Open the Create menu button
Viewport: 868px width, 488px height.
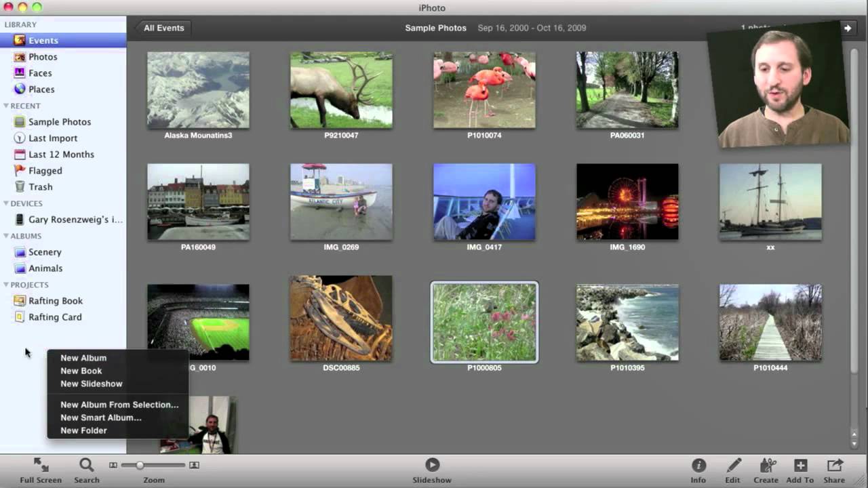[x=766, y=470]
